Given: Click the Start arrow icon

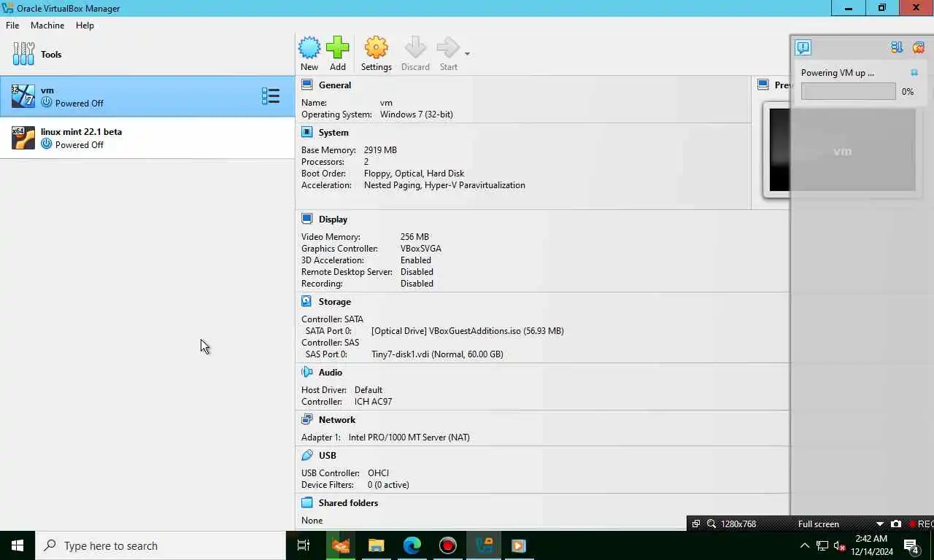Looking at the screenshot, I should coord(448,48).
